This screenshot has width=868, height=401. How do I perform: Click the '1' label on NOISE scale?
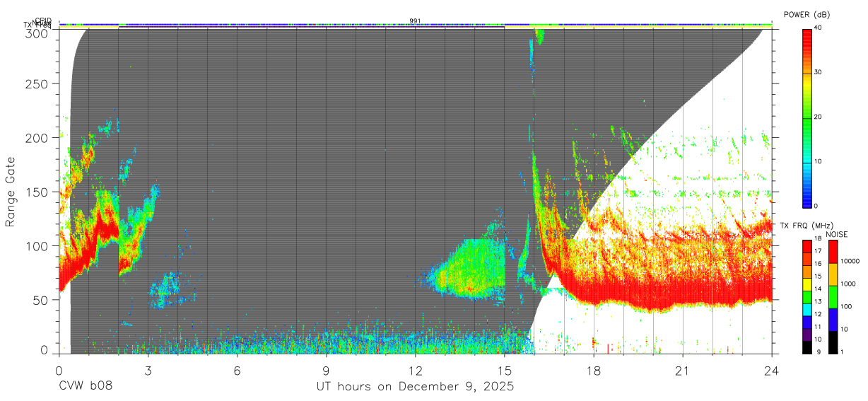pos(843,352)
